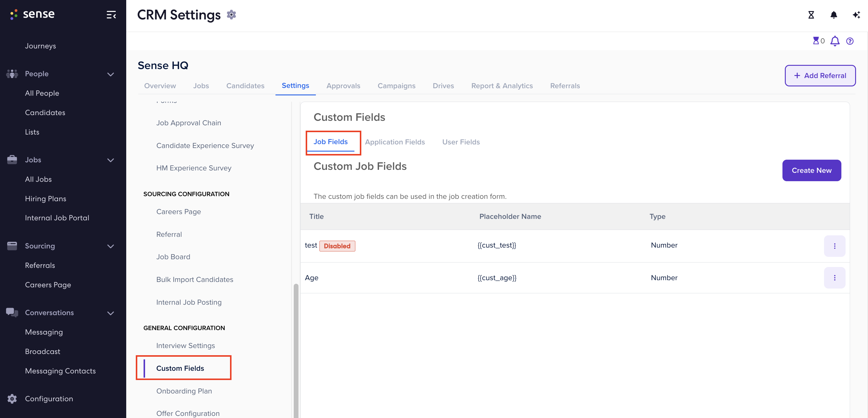Select Onboarding Plan setting
The height and width of the screenshot is (418, 868).
(184, 391)
